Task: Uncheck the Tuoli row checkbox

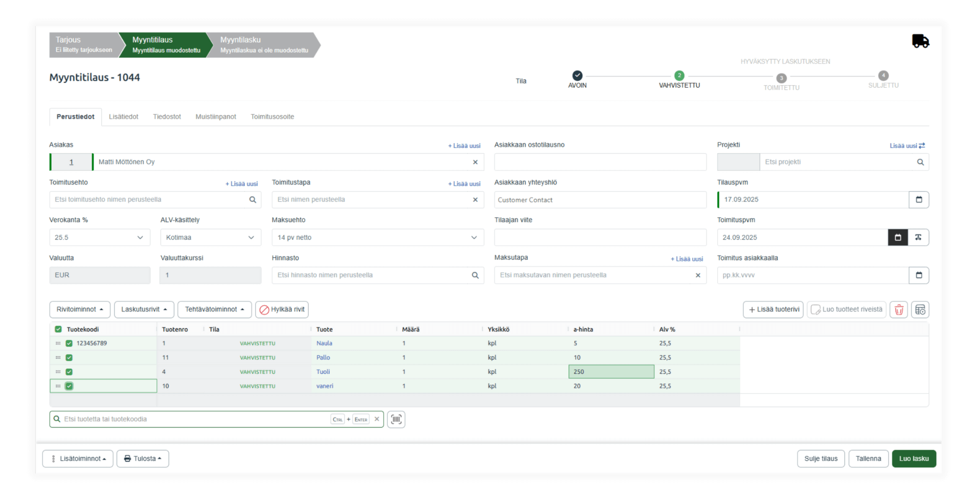Action: (69, 372)
